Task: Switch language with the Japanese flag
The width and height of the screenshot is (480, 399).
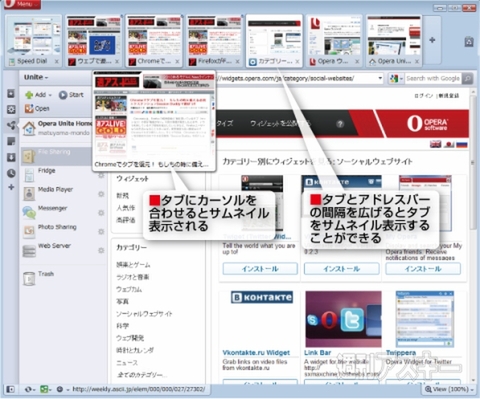Action: coord(449,144)
